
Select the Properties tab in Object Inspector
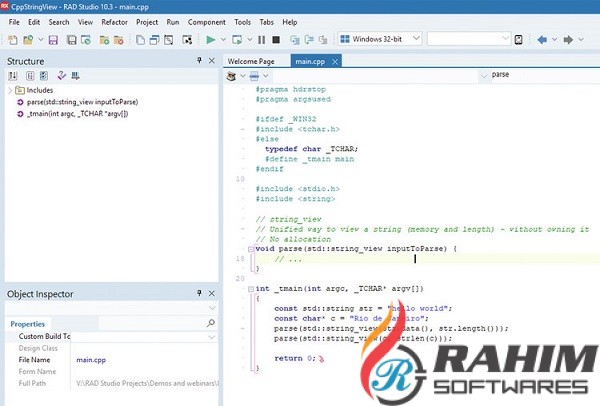(28, 324)
